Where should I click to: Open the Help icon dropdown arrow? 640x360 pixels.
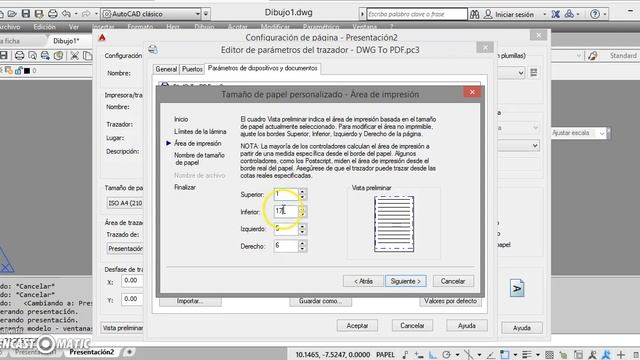(604, 14)
